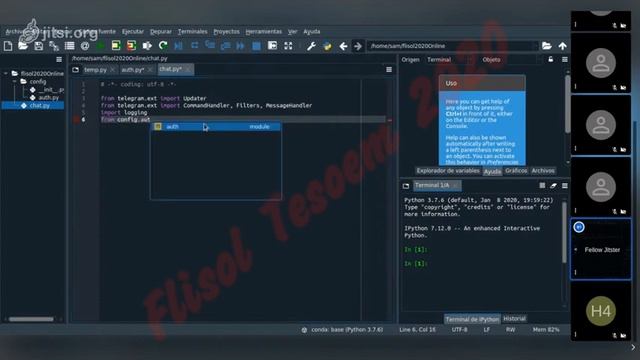Open the Ver menu
The image size is (640, 360).
(293, 31)
